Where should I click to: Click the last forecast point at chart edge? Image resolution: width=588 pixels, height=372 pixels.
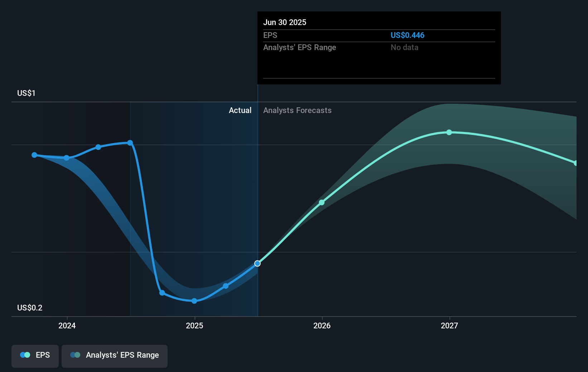(576, 164)
